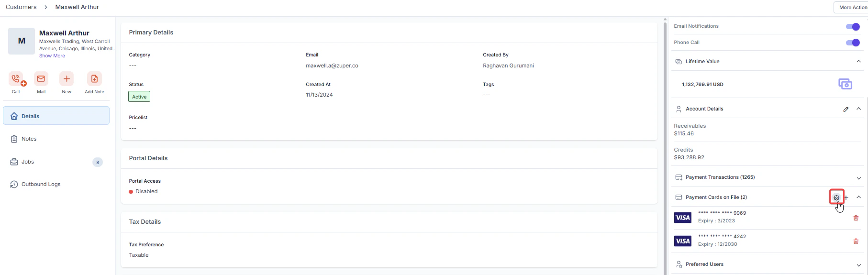The width and height of the screenshot is (868, 275).
Task: Expand the Preferred Users section
Action: tap(858, 265)
